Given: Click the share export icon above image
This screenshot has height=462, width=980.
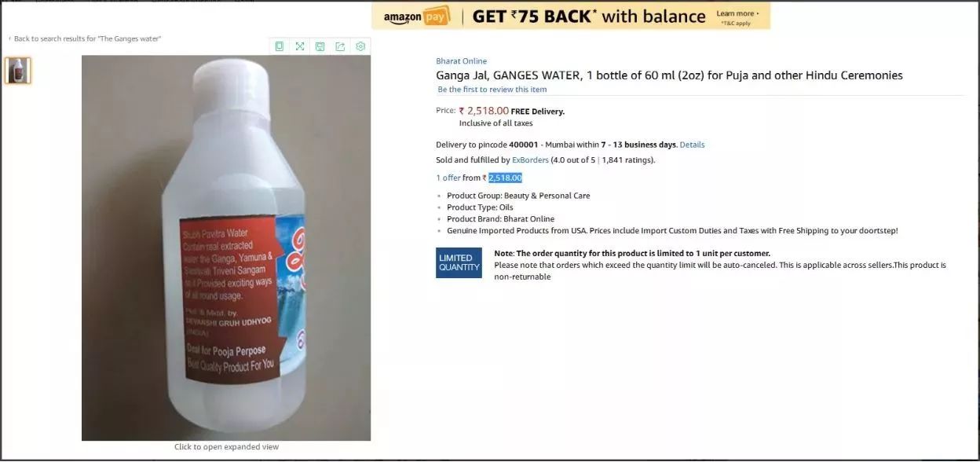Looking at the screenshot, I should click(x=340, y=46).
